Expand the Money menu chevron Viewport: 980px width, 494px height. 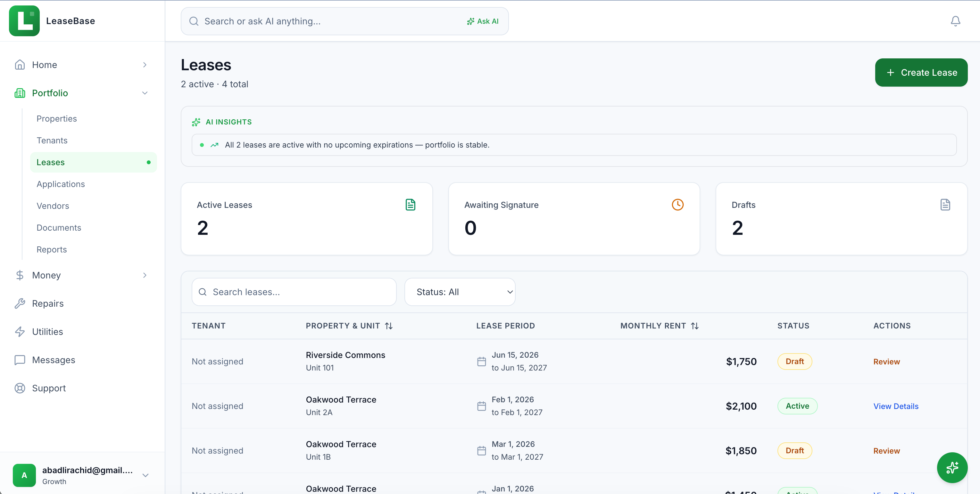[x=145, y=275]
